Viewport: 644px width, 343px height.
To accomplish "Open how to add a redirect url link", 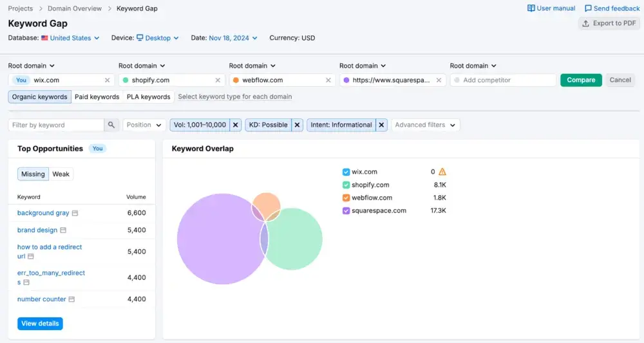I will tap(50, 252).
